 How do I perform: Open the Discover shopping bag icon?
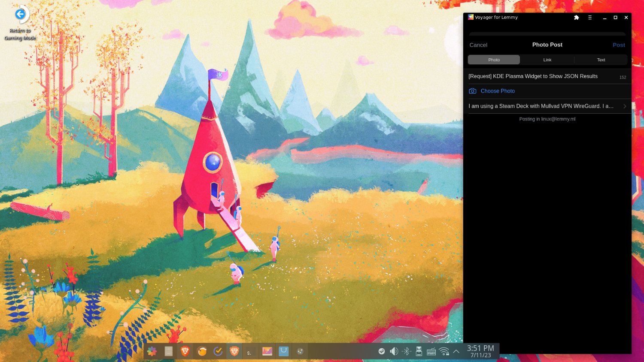point(283,351)
